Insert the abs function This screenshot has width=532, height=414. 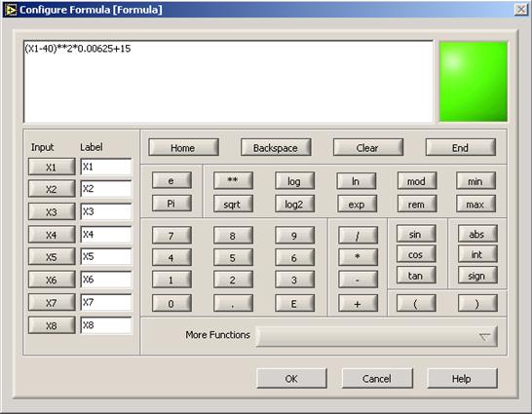click(x=477, y=234)
